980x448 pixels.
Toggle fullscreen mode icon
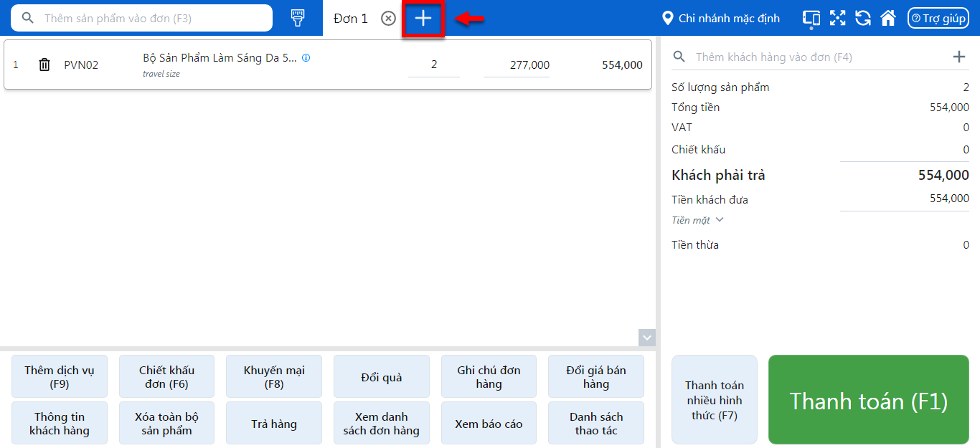[837, 19]
